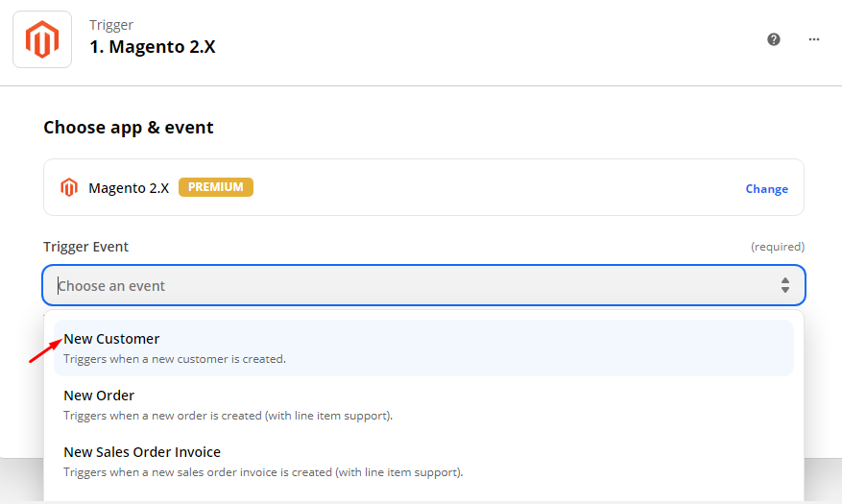Image resolution: width=842 pixels, height=504 pixels.
Task: Open the more options ellipsis menu
Action: pos(814,39)
